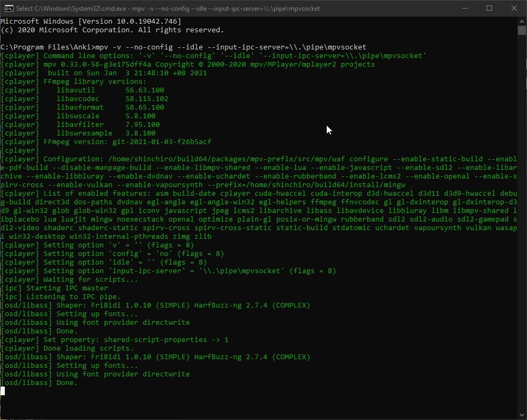Click the 'Waiting for scripts...' line
Screen dimensions: 527x420
coord(69,279)
